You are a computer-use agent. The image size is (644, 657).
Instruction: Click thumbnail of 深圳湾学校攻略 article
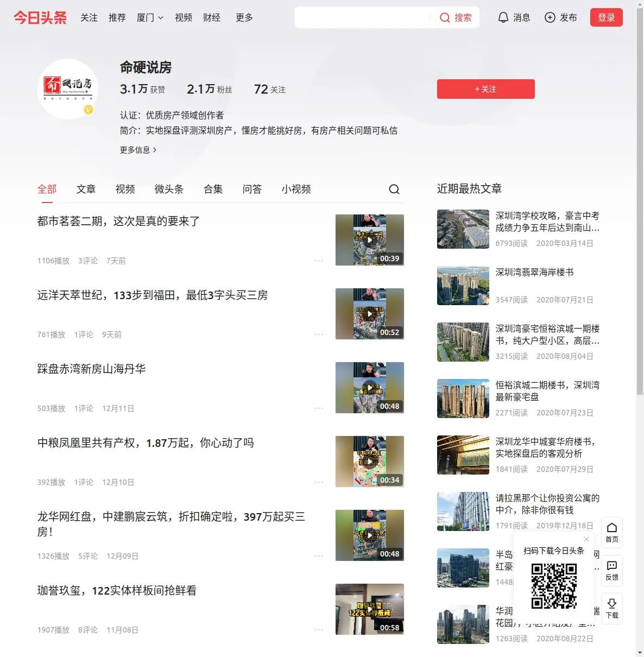pos(463,229)
